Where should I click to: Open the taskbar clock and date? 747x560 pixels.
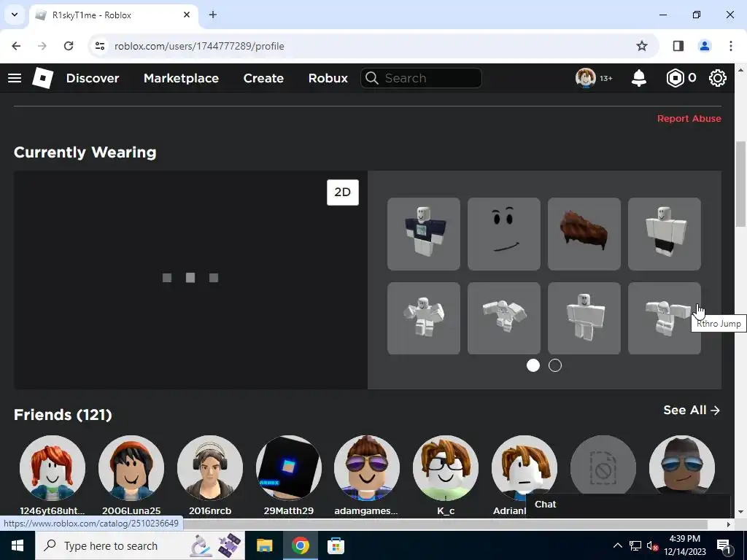pyautogui.click(x=685, y=545)
